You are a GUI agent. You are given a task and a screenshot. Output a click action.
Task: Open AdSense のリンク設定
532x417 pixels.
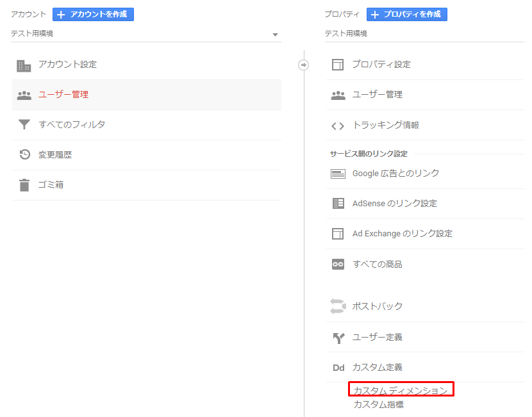pyautogui.click(x=425, y=204)
